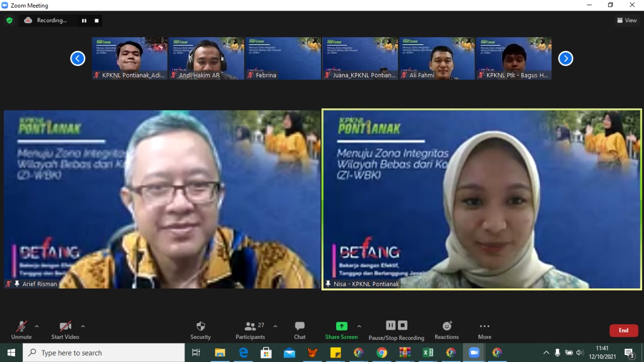
Task: Click the red End button
Action: [624, 330]
